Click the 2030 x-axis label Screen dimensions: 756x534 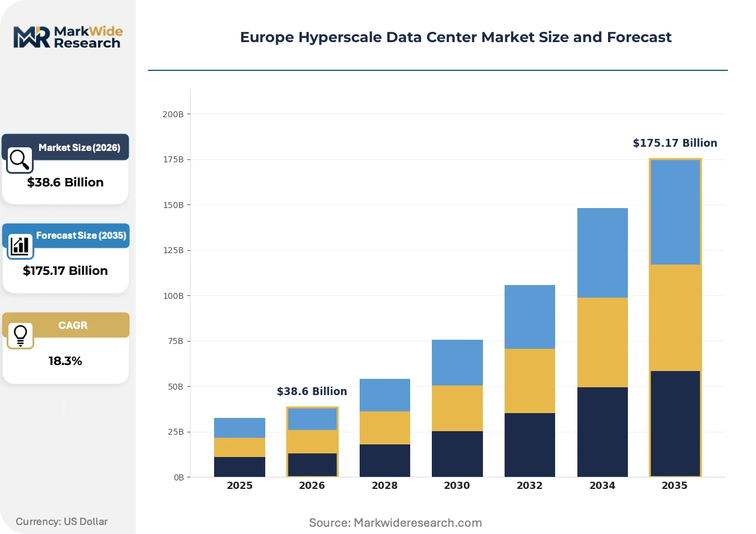(x=457, y=485)
